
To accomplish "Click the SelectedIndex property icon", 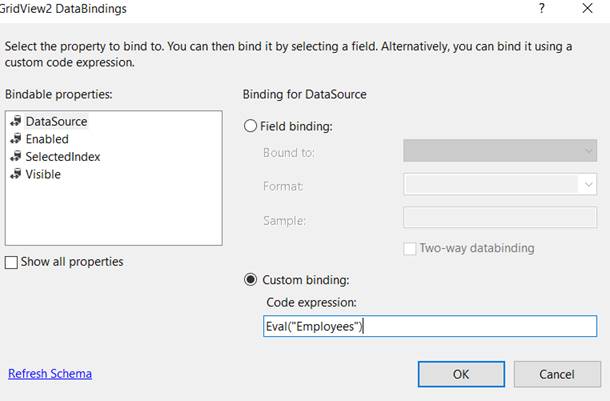I will point(15,157).
